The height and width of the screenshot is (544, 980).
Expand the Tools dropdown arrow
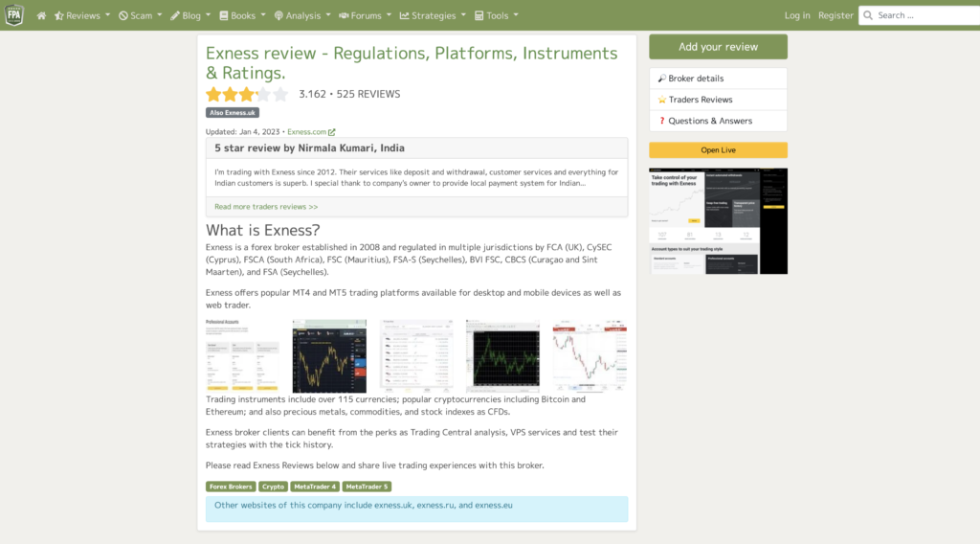coord(516,15)
